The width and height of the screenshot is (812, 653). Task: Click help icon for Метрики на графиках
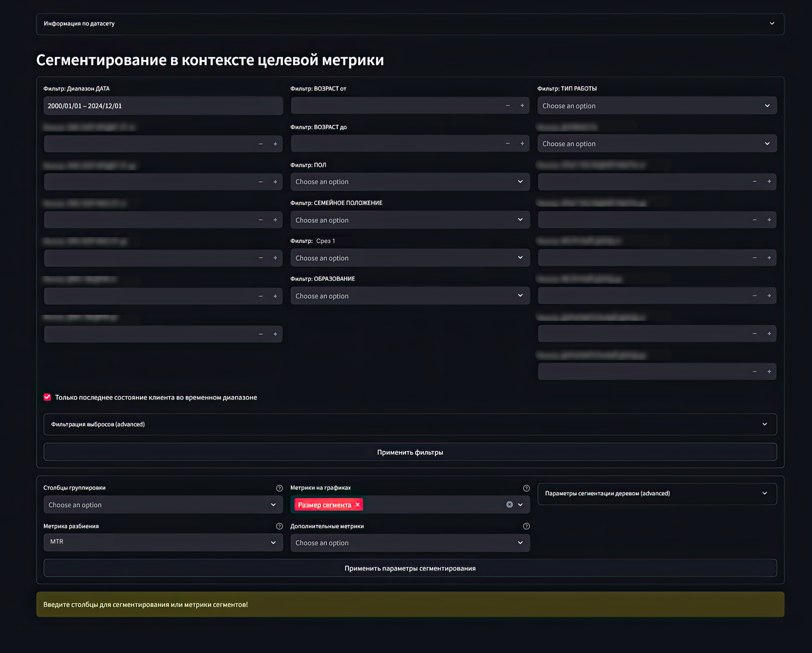tap(526, 488)
